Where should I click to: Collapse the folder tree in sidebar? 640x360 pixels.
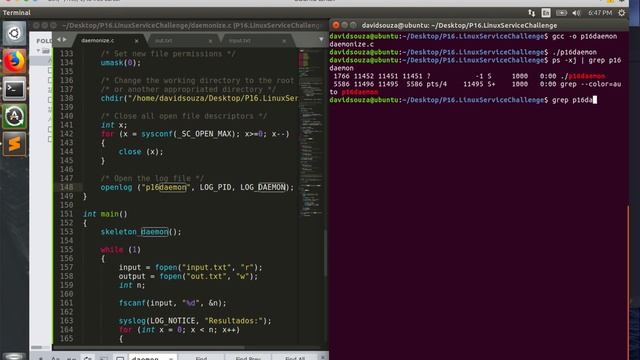[38, 51]
